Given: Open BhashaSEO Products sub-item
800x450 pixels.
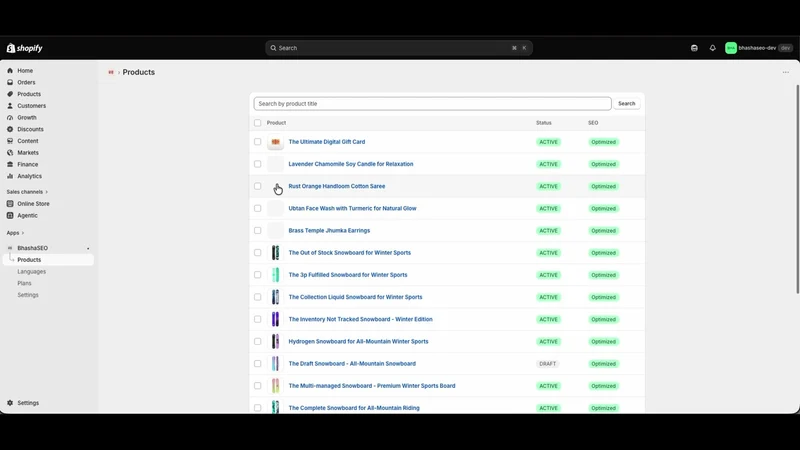Looking at the screenshot, I should click(29, 260).
